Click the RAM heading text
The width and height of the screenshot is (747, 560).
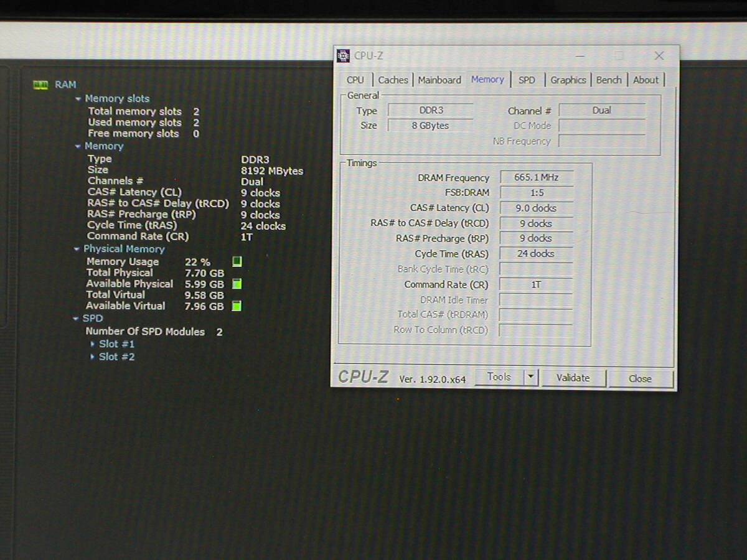pyautogui.click(x=65, y=85)
